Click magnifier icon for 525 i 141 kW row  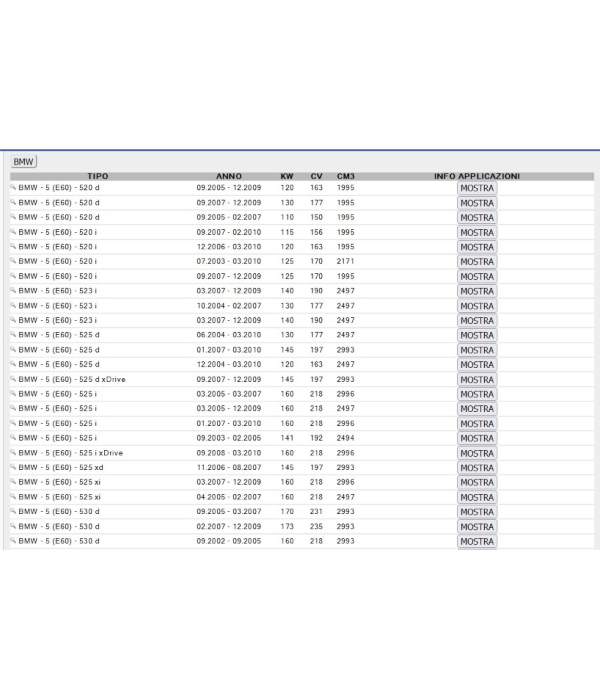click(13, 437)
